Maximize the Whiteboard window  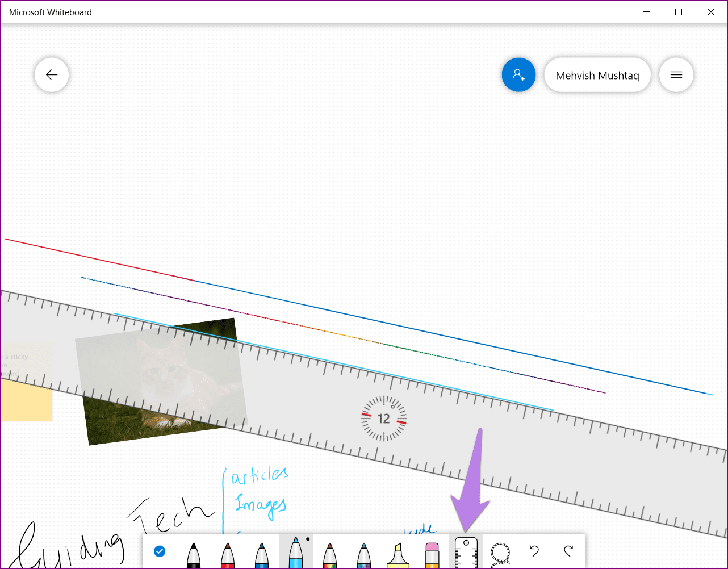pyautogui.click(x=679, y=12)
